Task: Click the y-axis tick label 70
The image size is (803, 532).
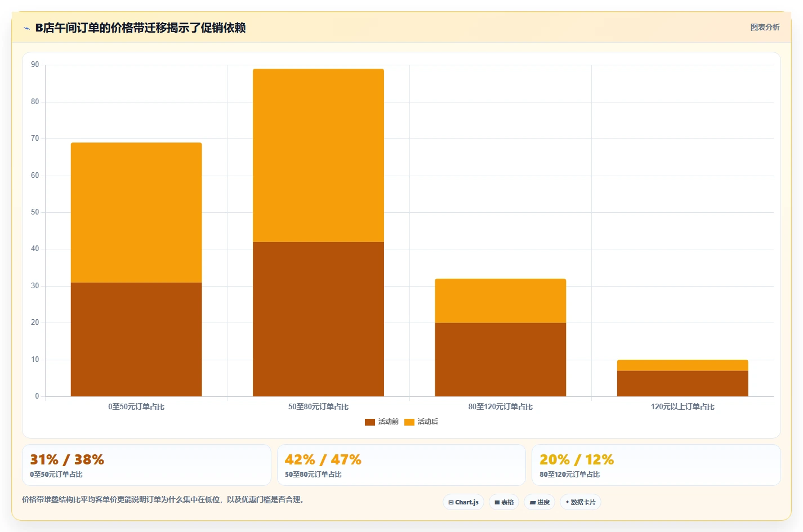Action: 35,138
